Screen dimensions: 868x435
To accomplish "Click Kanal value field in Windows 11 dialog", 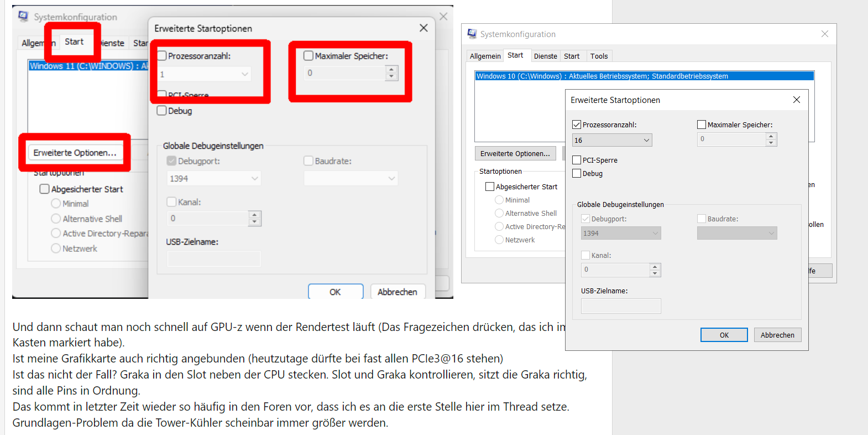I will click(x=208, y=219).
